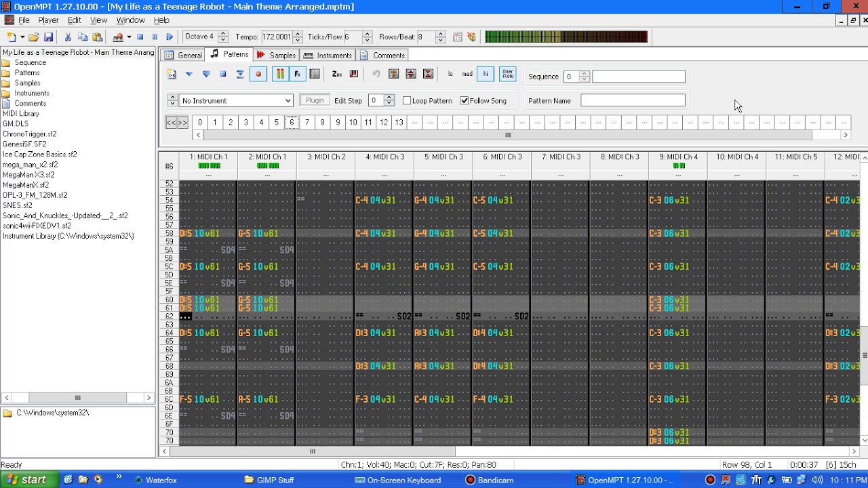Click the disabled Plugin button

(x=315, y=100)
